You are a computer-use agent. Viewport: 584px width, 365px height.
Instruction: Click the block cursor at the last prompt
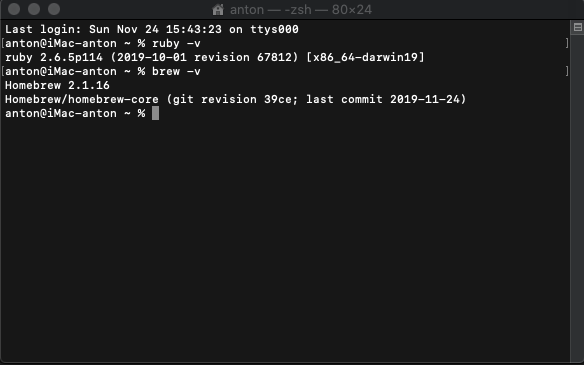click(155, 113)
